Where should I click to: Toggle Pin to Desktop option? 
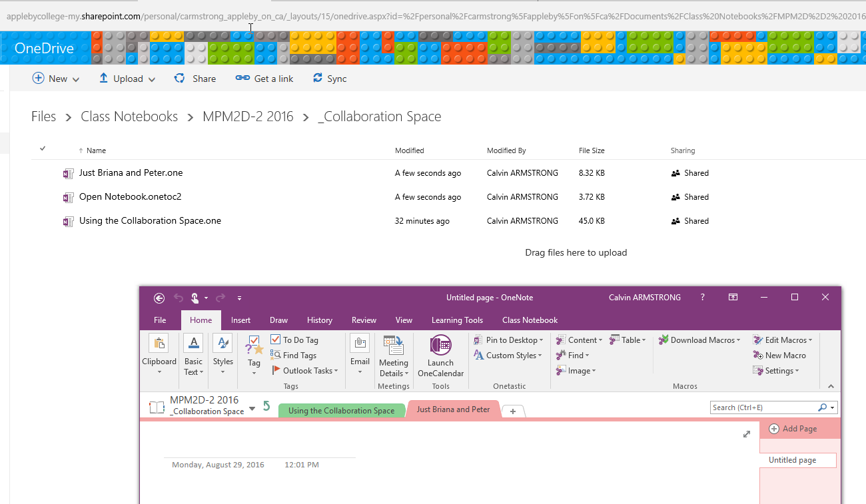(x=508, y=340)
